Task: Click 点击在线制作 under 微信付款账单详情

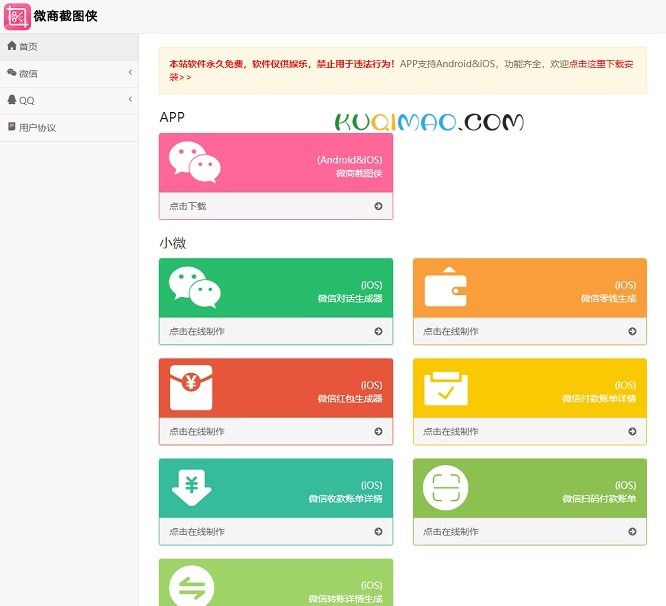Action: click(451, 431)
